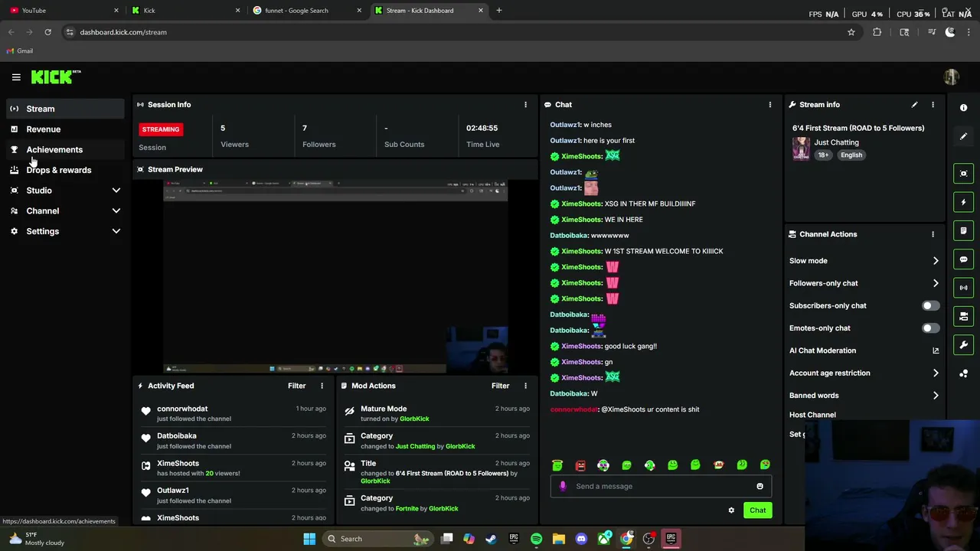Open chat settings gear next to the Chat button
This screenshot has height=551, width=980.
click(731, 510)
